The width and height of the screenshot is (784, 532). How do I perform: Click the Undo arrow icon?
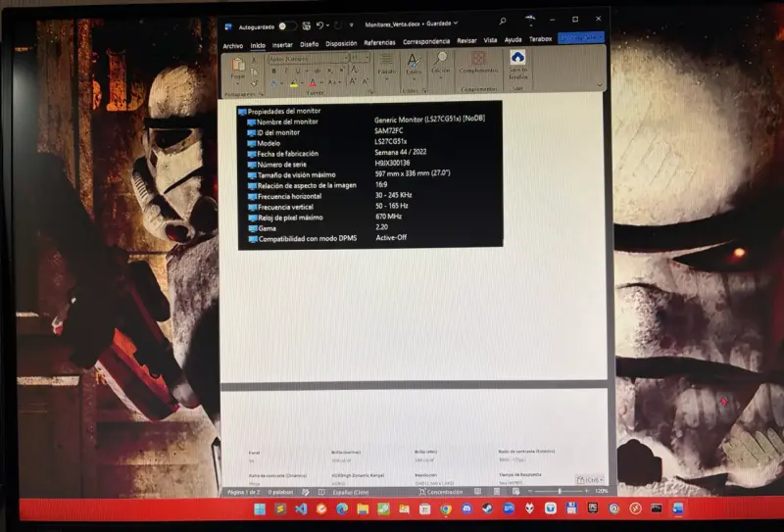[x=320, y=25]
